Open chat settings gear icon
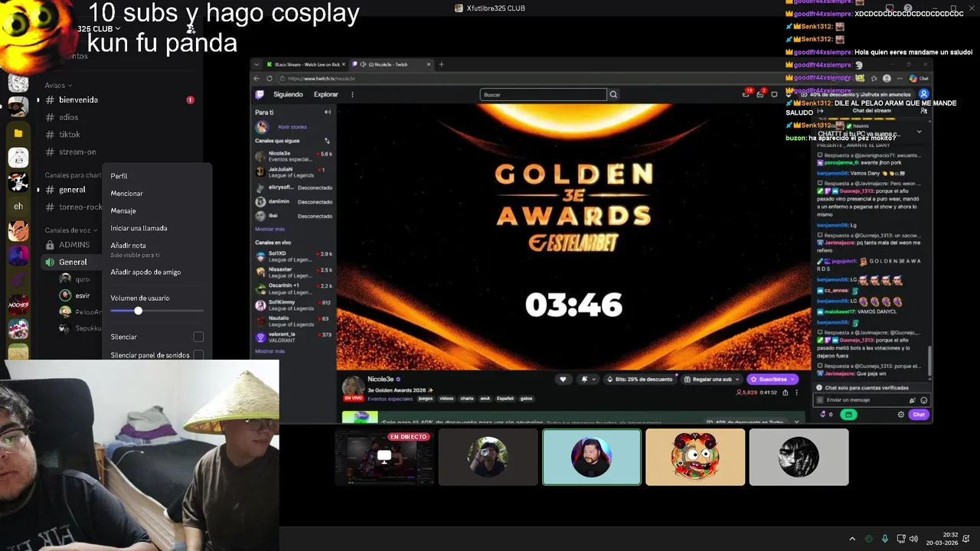 click(901, 414)
